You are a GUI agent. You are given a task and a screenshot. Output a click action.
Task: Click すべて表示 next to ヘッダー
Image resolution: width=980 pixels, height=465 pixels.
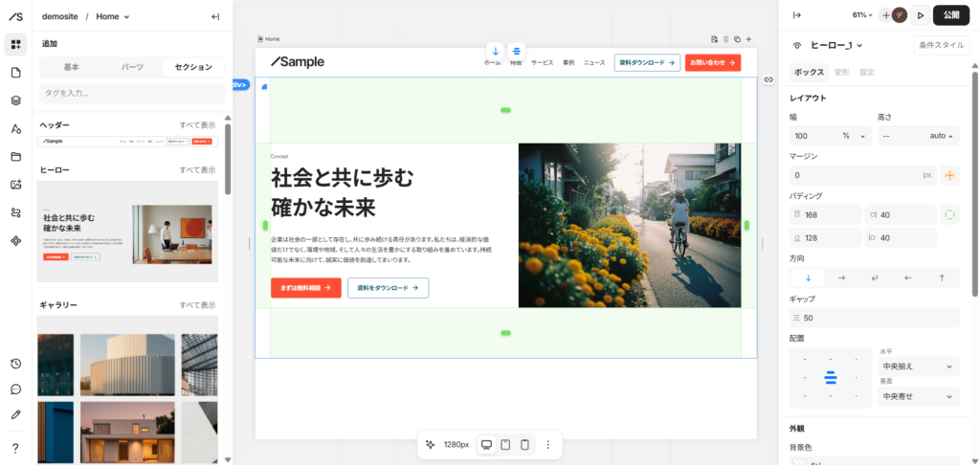(197, 125)
